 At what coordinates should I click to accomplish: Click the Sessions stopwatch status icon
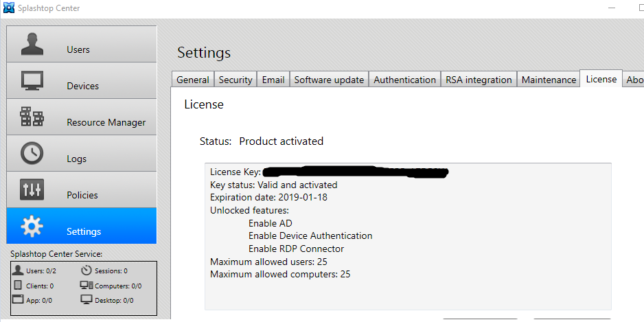click(x=87, y=271)
